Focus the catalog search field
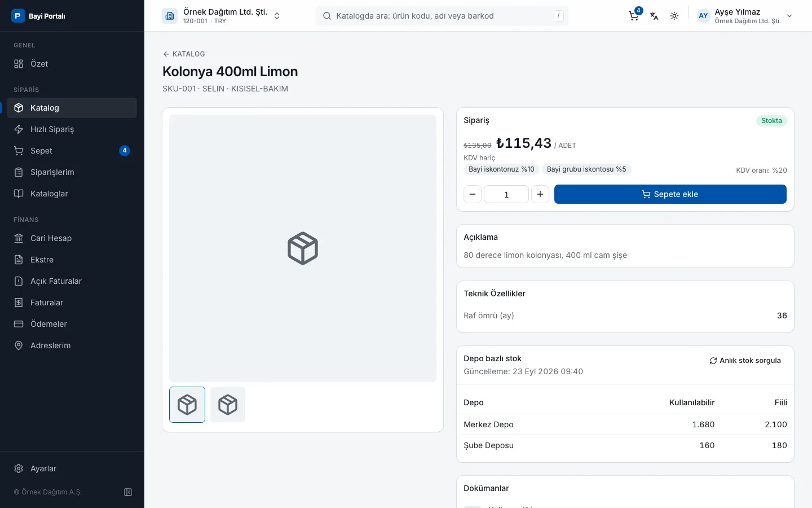Screen dimensions: 812x508 coord(442,16)
